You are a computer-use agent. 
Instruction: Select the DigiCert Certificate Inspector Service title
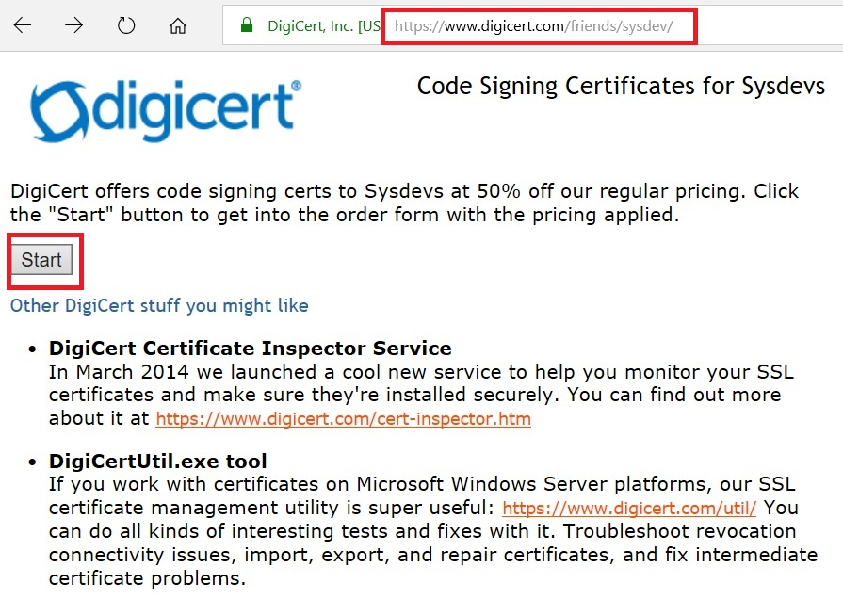(250, 349)
